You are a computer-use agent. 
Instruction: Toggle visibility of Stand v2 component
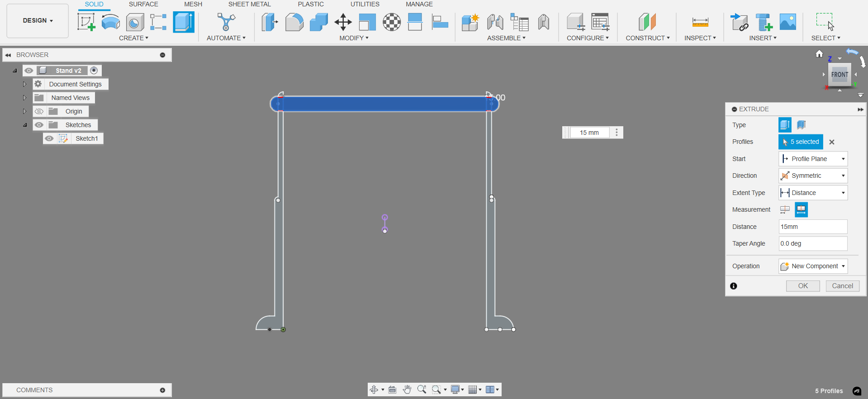coord(29,71)
